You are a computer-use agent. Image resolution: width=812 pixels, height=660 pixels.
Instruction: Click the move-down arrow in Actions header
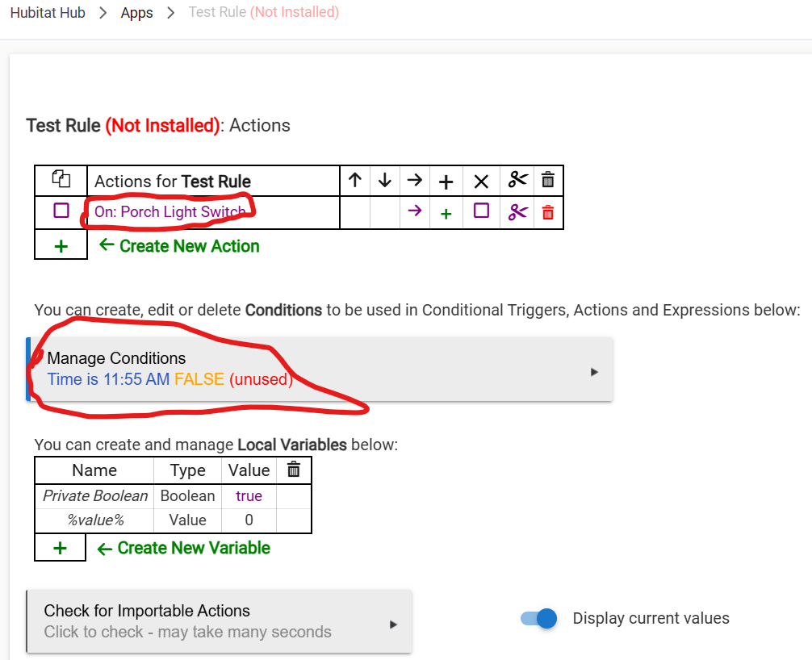pyautogui.click(x=385, y=180)
